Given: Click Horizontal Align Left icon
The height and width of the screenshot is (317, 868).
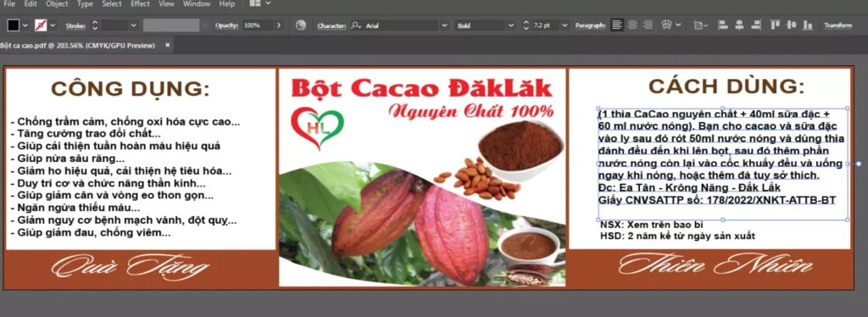Looking at the screenshot, I should pyautogui.click(x=723, y=25).
